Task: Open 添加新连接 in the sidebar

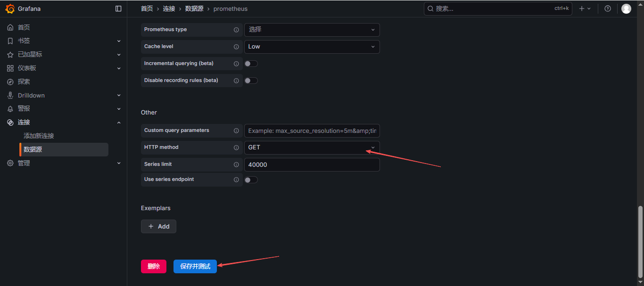Action: [39, 136]
